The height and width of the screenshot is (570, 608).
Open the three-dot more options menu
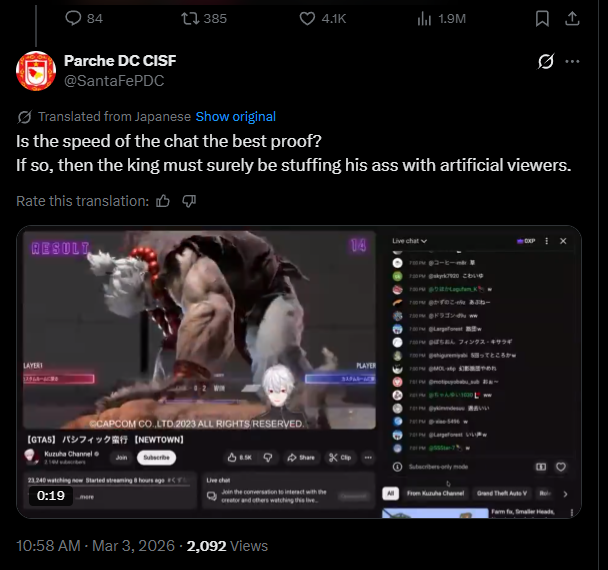(x=572, y=61)
